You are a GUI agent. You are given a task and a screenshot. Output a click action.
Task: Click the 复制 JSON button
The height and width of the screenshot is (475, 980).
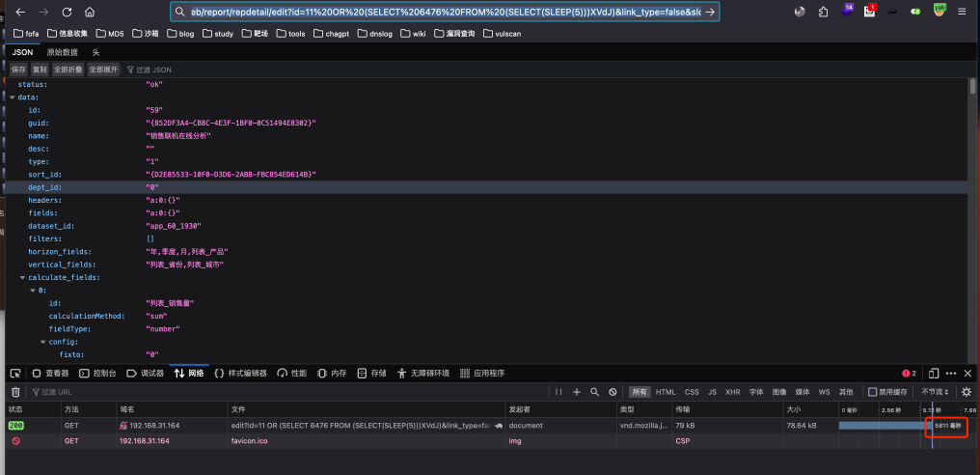point(40,70)
